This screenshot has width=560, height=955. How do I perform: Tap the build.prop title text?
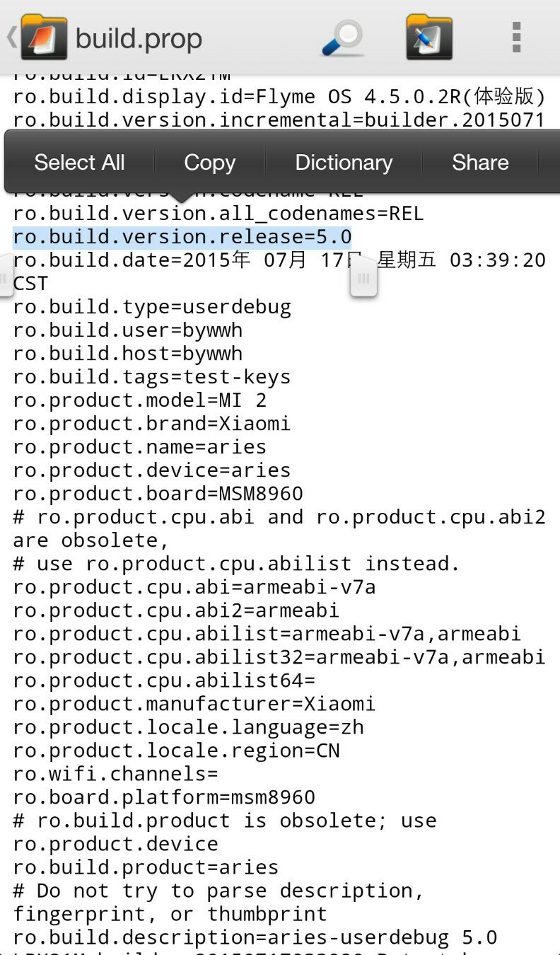pyautogui.click(x=139, y=39)
